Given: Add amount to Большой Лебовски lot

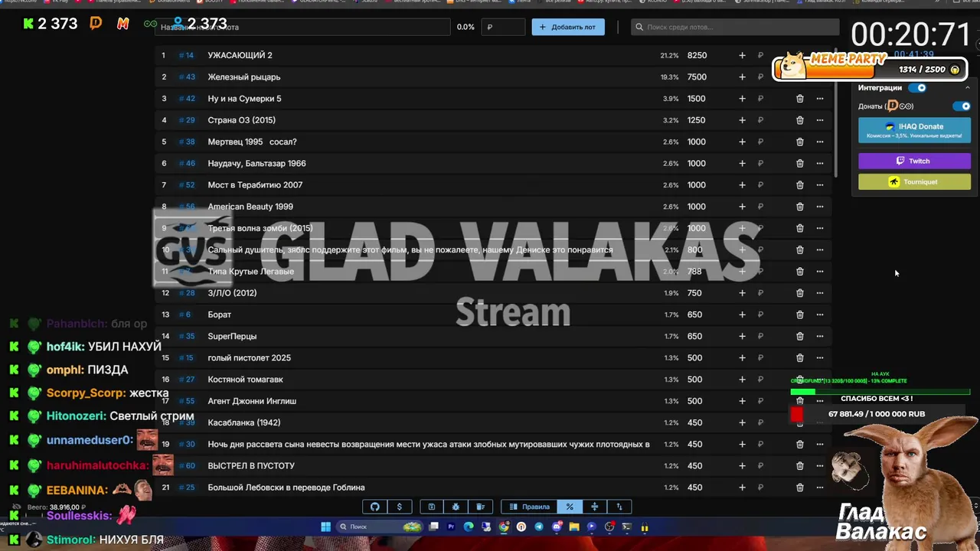Looking at the screenshot, I should [742, 487].
